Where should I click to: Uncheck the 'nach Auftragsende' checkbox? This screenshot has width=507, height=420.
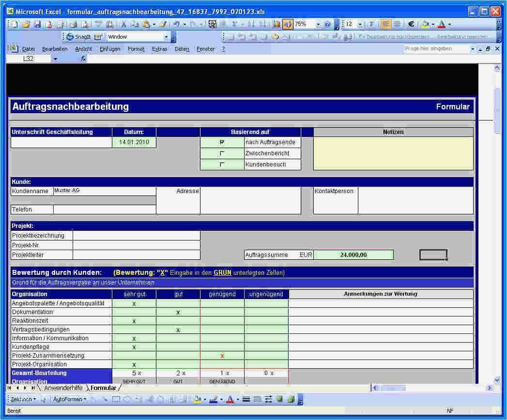222,142
